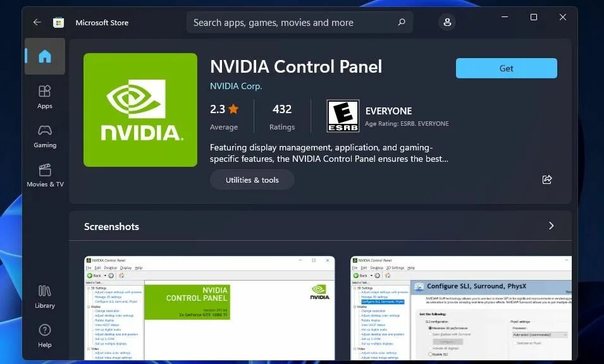Go back using the back arrow
This screenshot has width=604, height=364.
coord(37,22)
